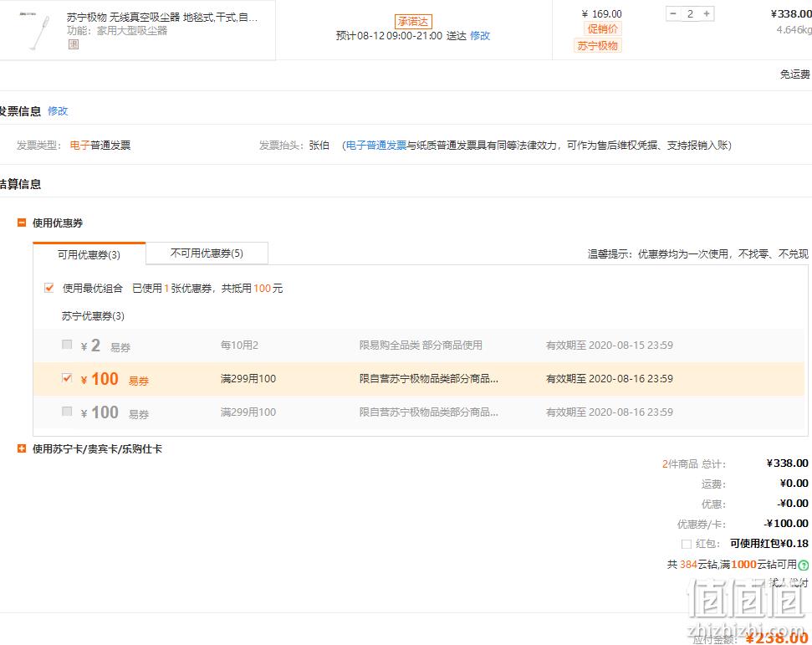
Task: Click the orange 电子普通发票 invoice type value
Action: (x=100, y=146)
